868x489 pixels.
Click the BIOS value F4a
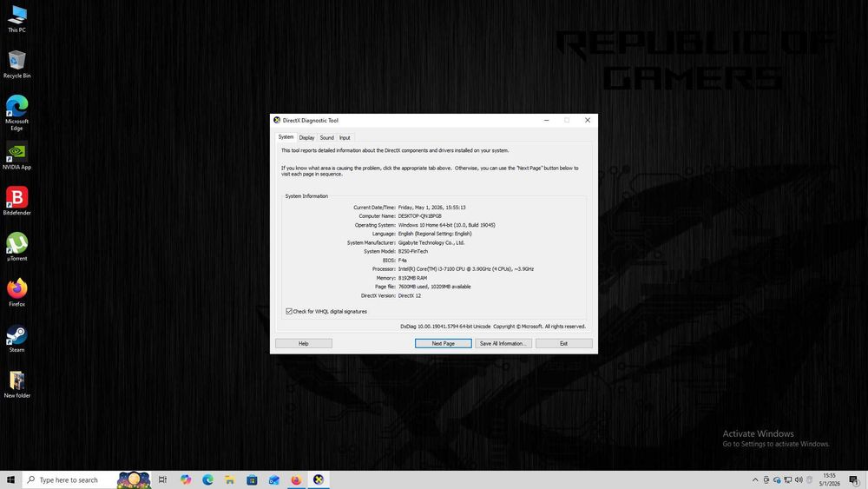pos(403,261)
